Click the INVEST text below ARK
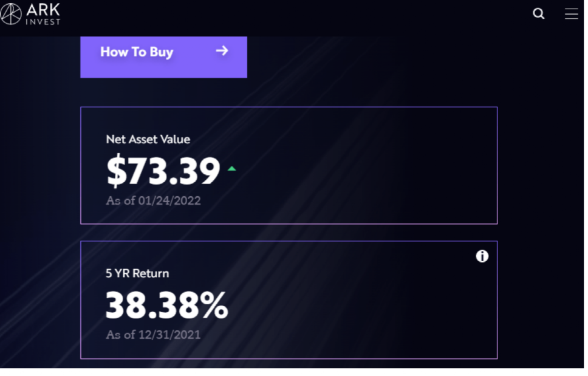The height and width of the screenshot is (376, 588). [43, 22]
